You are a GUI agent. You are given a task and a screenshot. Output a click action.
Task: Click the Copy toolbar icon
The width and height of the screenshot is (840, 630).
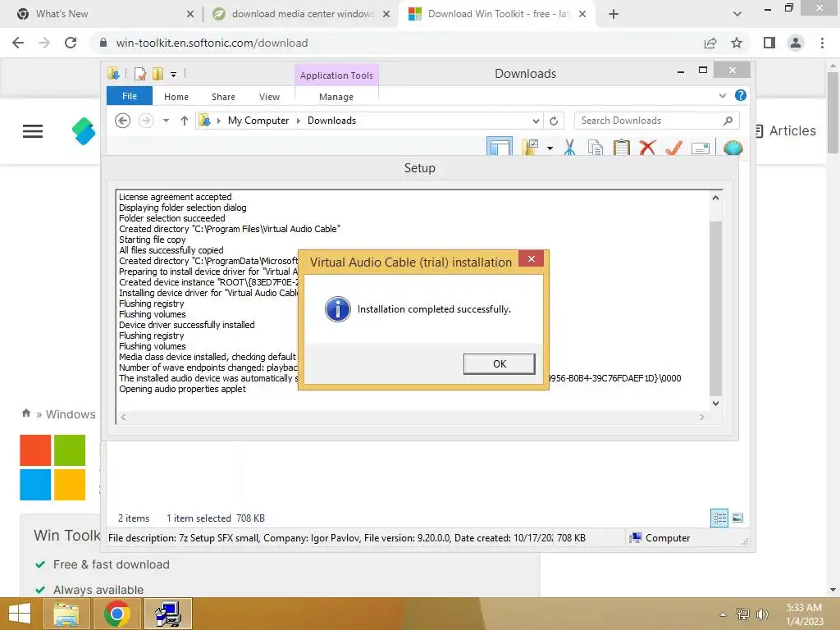596,148
